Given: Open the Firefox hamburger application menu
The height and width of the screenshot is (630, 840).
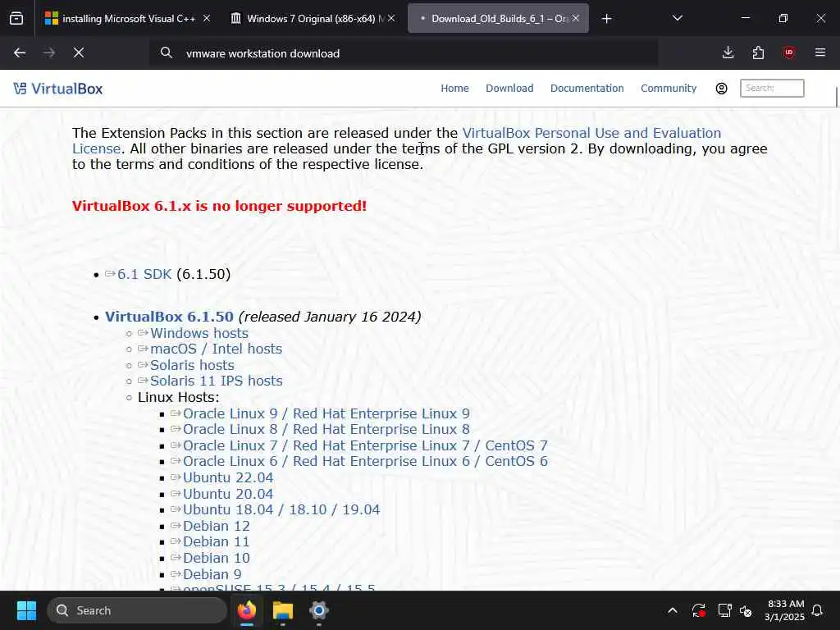Looking at the screenshot, I should [x=820, y=52].
